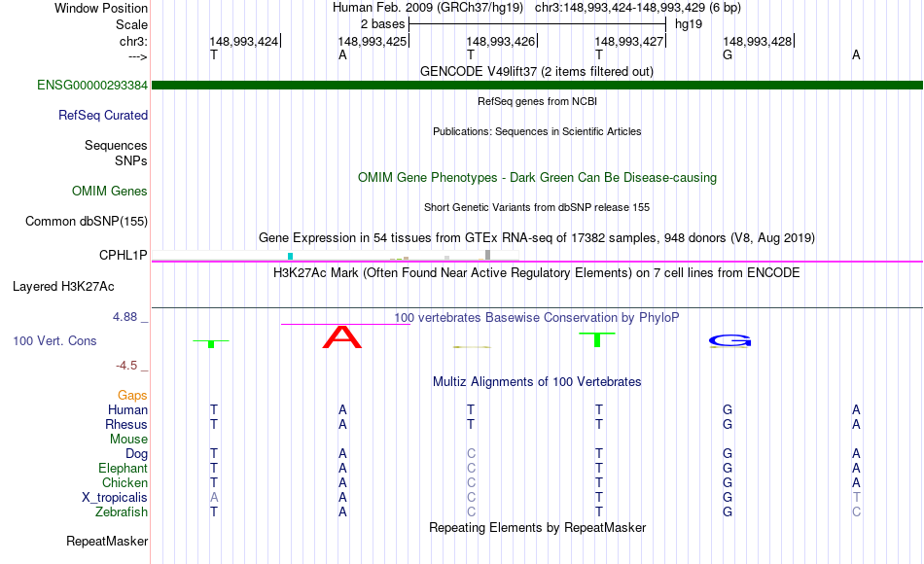Click the GTEx Gene Expression in 54 tissues title
The height and width of the screenshot is (564, 924).
[537, 237]
